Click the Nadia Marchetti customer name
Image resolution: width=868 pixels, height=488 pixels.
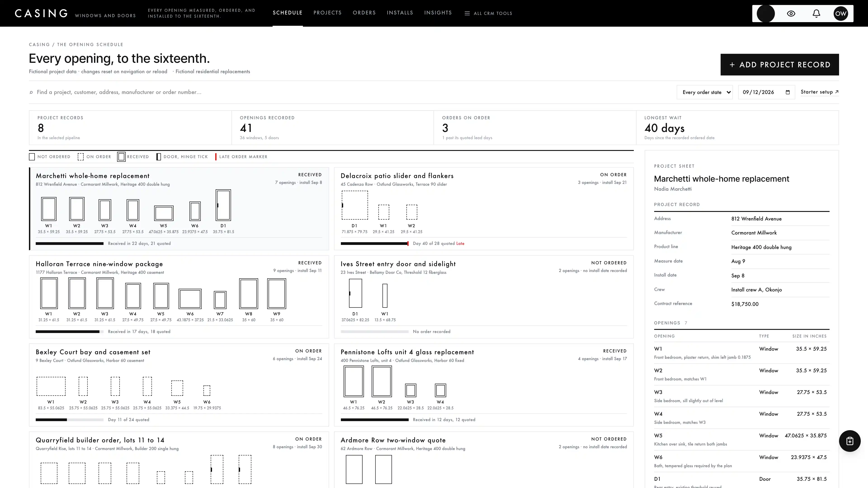(672, 189)
